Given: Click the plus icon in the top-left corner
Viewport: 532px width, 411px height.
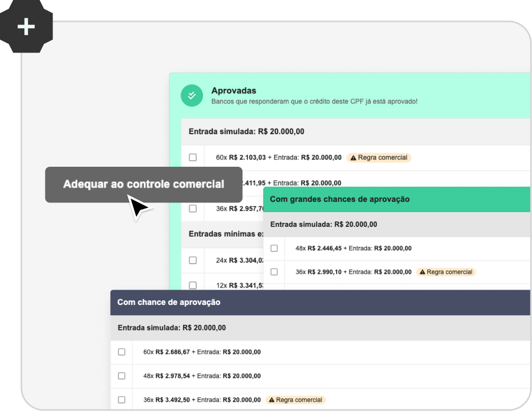Looking at the screenshot, I should [26, 27].
